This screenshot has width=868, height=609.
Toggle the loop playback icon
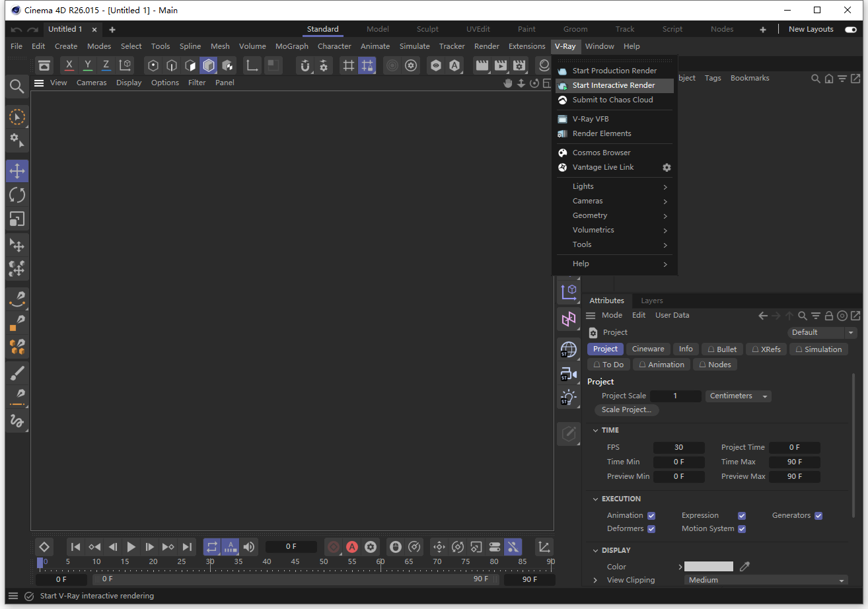pyautogui.click(x=211, y=547)
